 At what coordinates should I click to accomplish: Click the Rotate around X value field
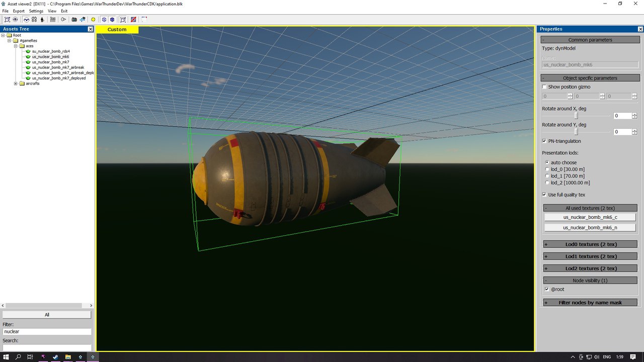pyautogui.click(x=623, y=116)
